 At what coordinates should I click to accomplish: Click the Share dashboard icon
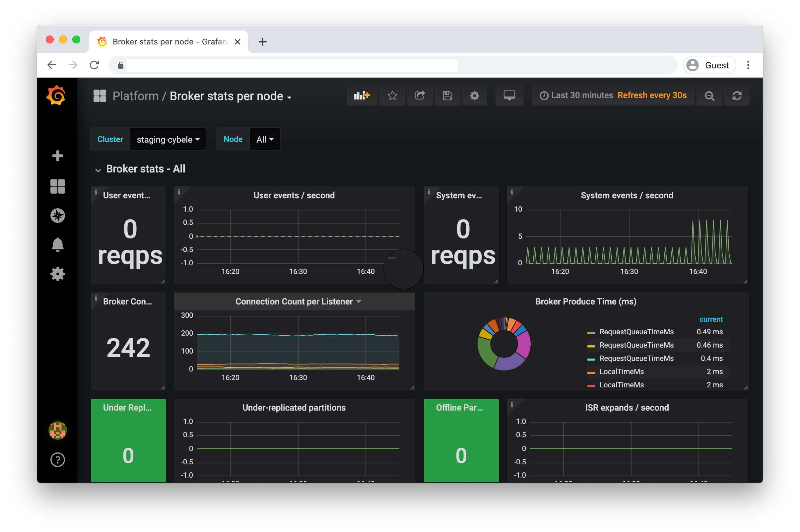click(419, 96)
